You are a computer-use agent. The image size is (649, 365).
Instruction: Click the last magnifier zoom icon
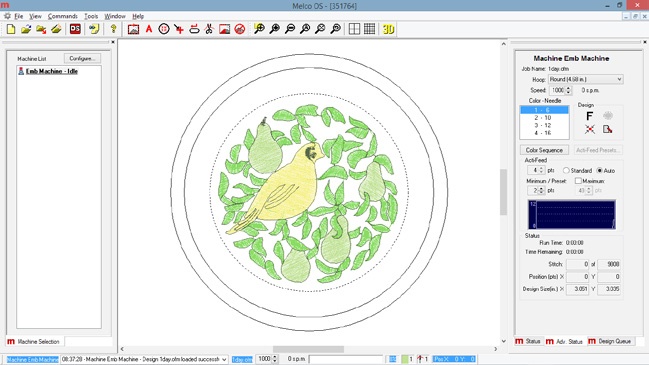[336, 29]
